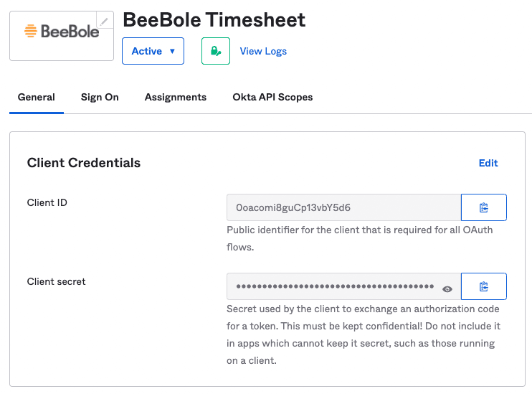Copy the Client ID to clipboard
The width and height of the screenshot is (532, 394).
(484, 207)
